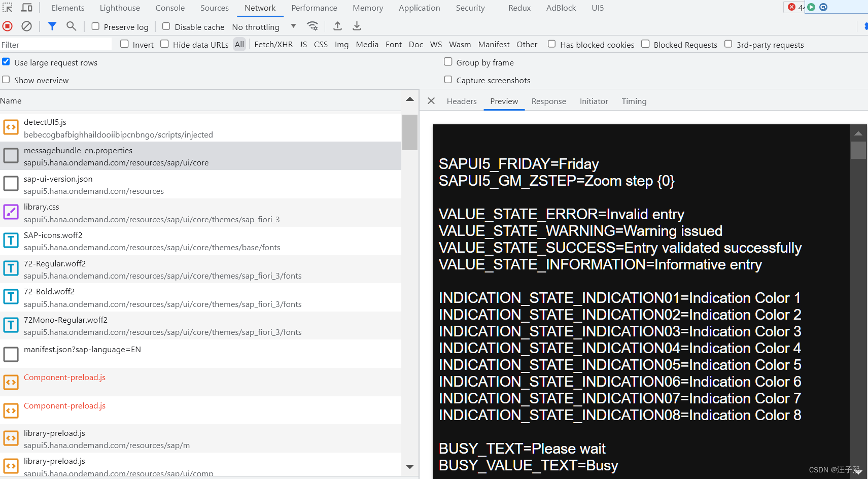Select sap-ui-version.json document icon
Image resolution: width=868 pixels, height=479 pixels.
click(11, 184)
